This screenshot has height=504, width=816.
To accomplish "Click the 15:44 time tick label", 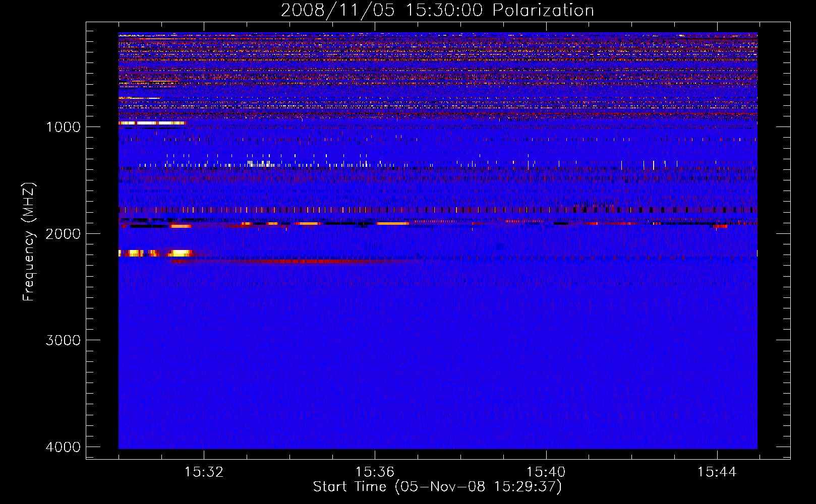I will click(717, 472).
